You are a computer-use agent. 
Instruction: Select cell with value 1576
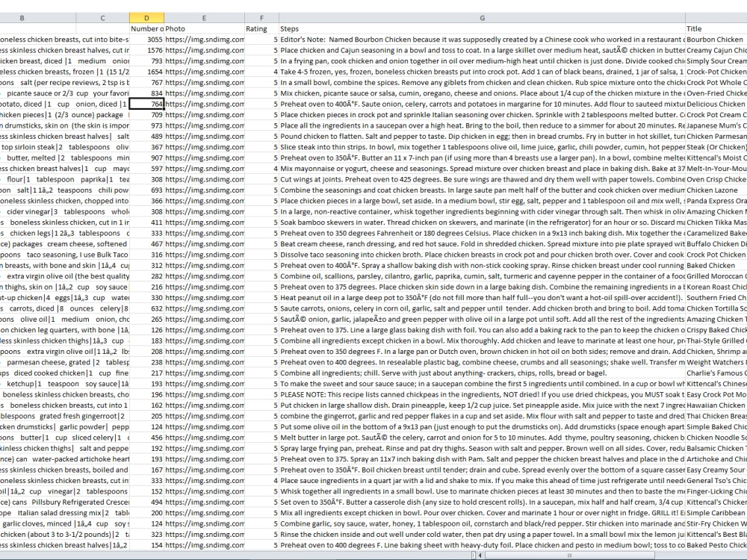pos(146,50)
